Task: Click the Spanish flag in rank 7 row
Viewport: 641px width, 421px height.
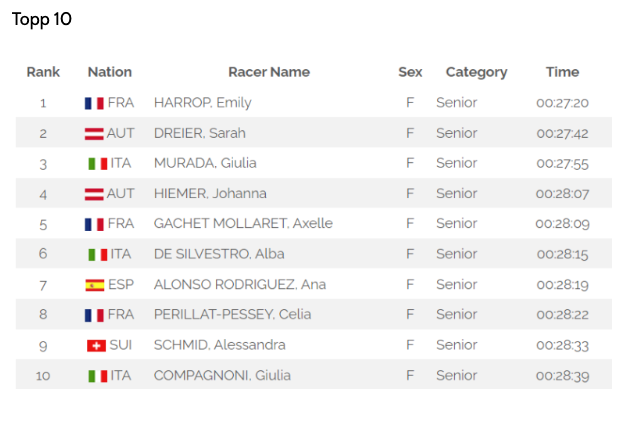Action: (94, 285)
